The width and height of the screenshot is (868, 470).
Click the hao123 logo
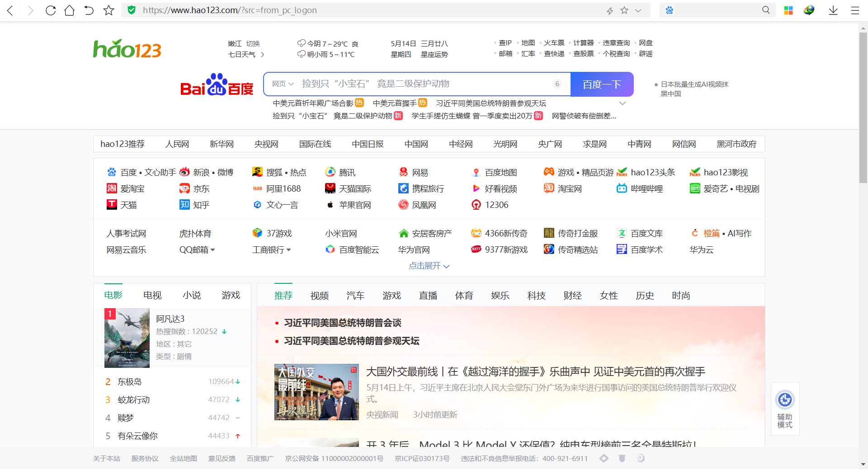[x=127, y=48]
